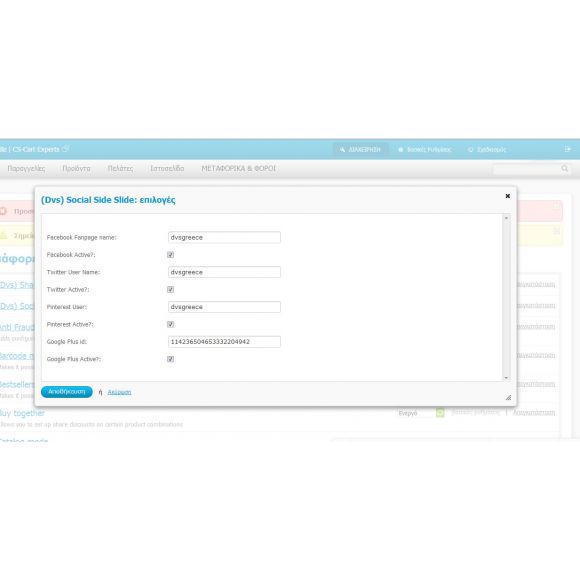Click the Twitter User Name field
The height and width of the screenshot is (580, 580).
tap(224, 272)
